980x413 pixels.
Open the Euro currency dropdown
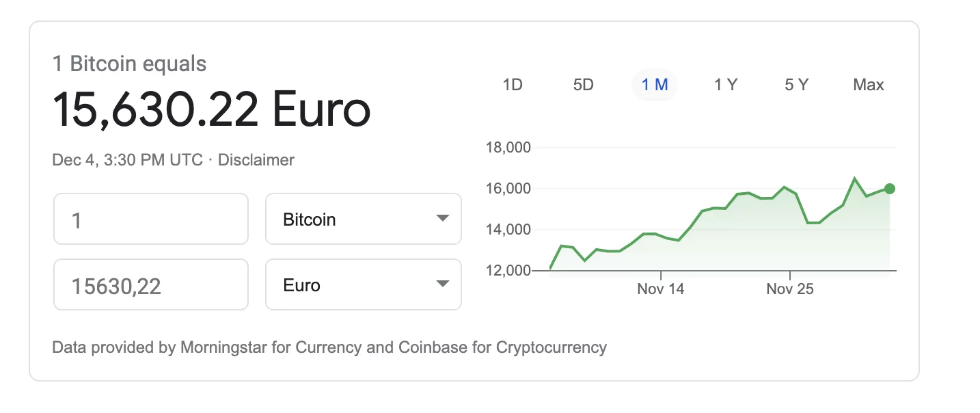point(364,284)
